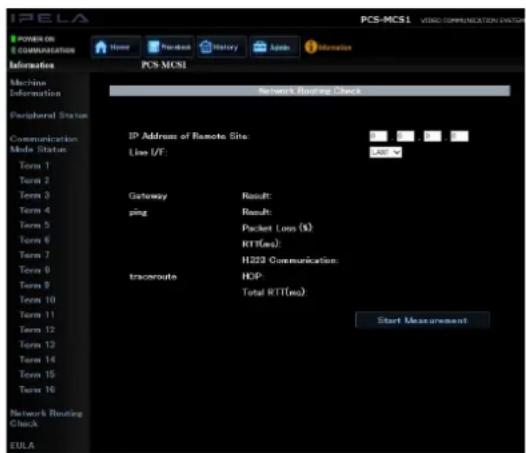Screen dimensions: 526x453
Task: Click the Start Measurement button
Action: [x=422, y=320]
